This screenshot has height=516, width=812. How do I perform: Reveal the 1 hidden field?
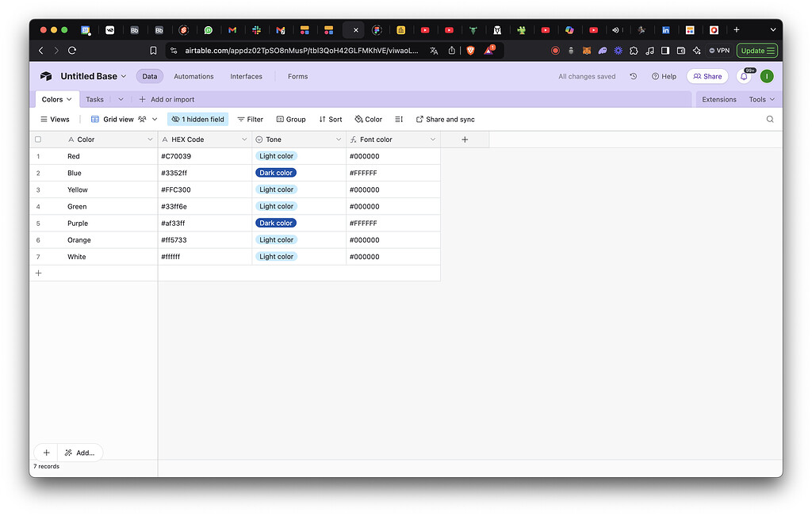pyautogui.click(x=197, y=119)
